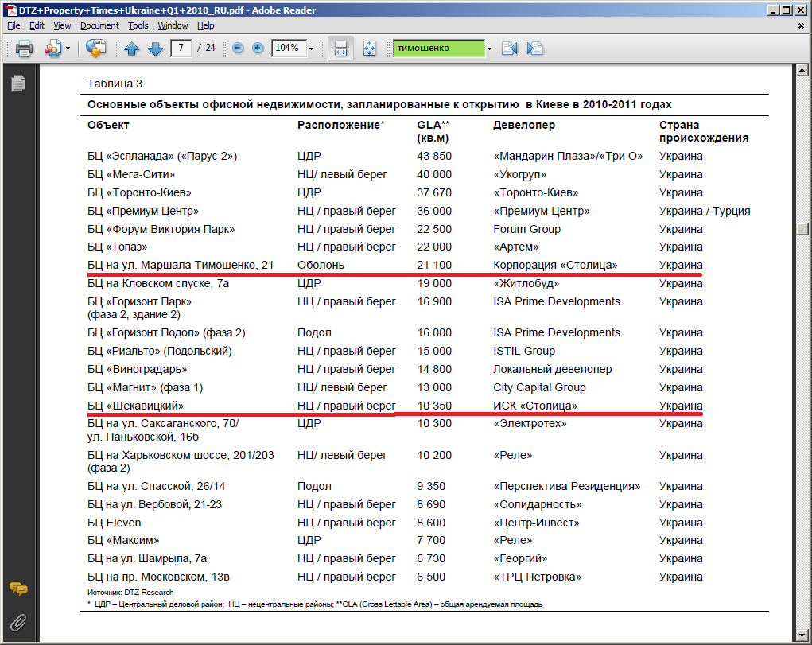Image resolution: width=812 pixels, height=645 pixels.
Task: Click the text БЦ «Виноградарь»
Action: click(138, 369)
